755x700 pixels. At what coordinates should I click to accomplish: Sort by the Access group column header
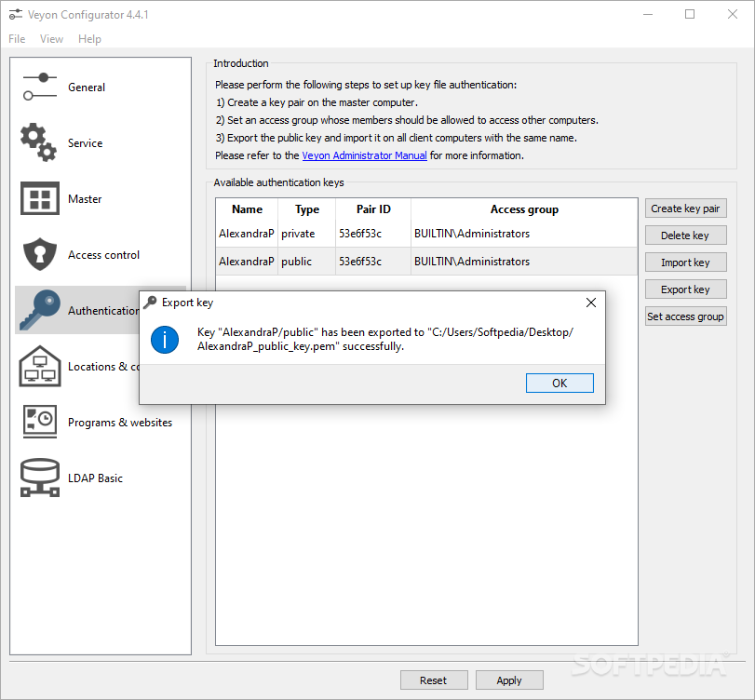[x=524, y=209]
